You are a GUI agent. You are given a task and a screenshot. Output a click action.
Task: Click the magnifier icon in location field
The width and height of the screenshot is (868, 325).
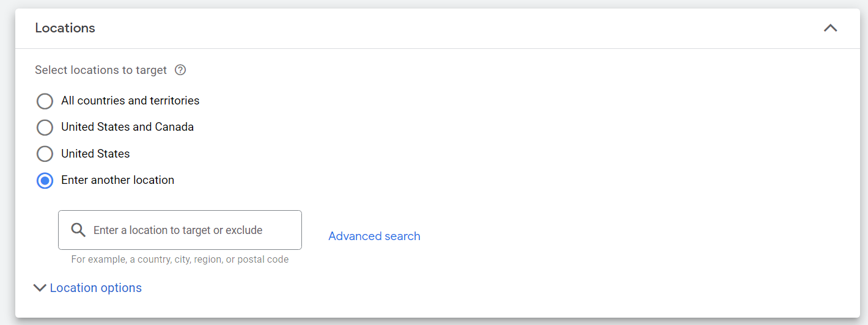pyautogui.click(x=78, y=230)
